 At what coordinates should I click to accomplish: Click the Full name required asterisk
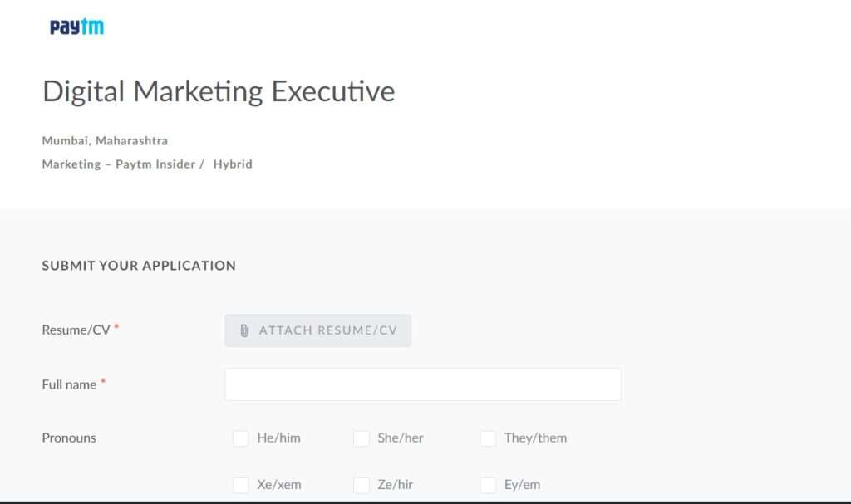103,381
